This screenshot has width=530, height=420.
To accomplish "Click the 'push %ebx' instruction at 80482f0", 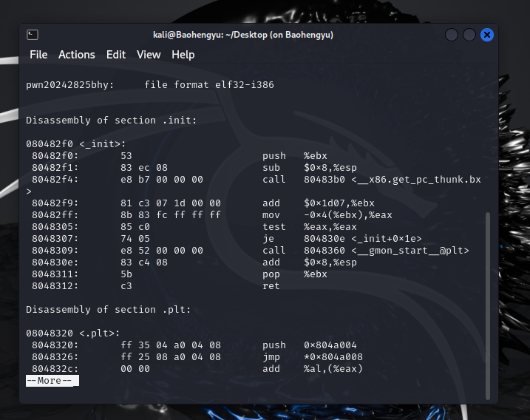I will pos(295,156).
